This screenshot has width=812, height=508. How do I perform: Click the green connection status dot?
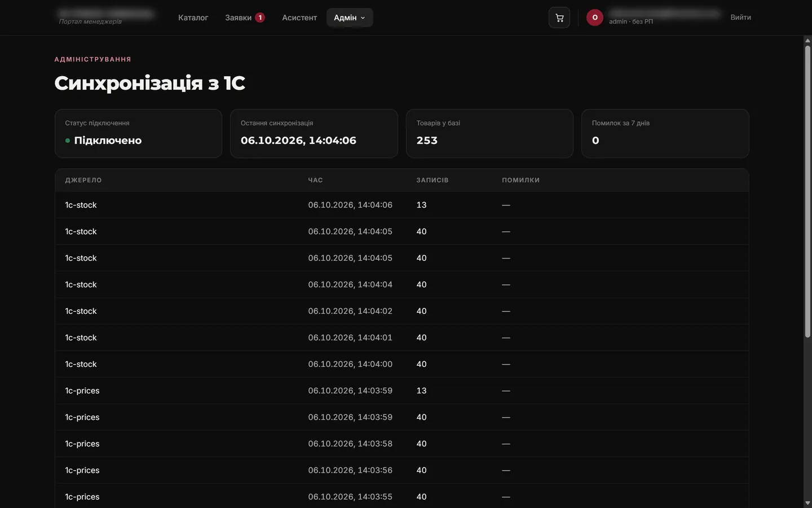point(68,141)
